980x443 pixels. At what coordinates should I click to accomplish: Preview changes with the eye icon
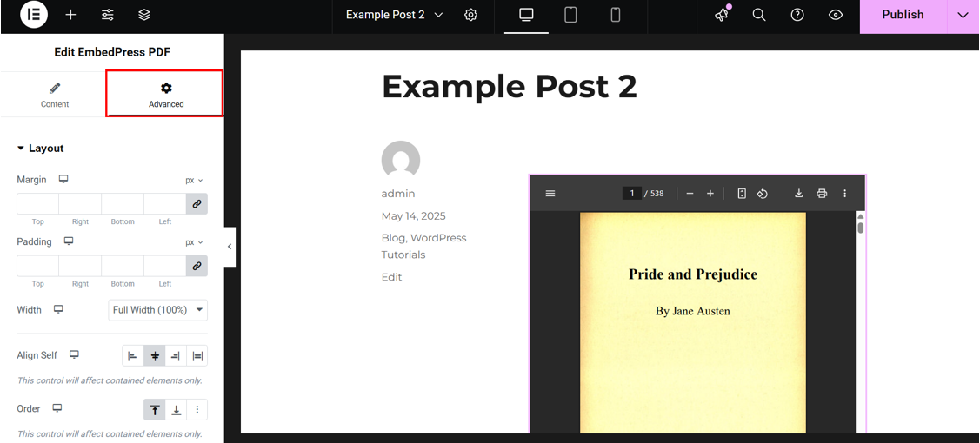[x=836, y=15]
